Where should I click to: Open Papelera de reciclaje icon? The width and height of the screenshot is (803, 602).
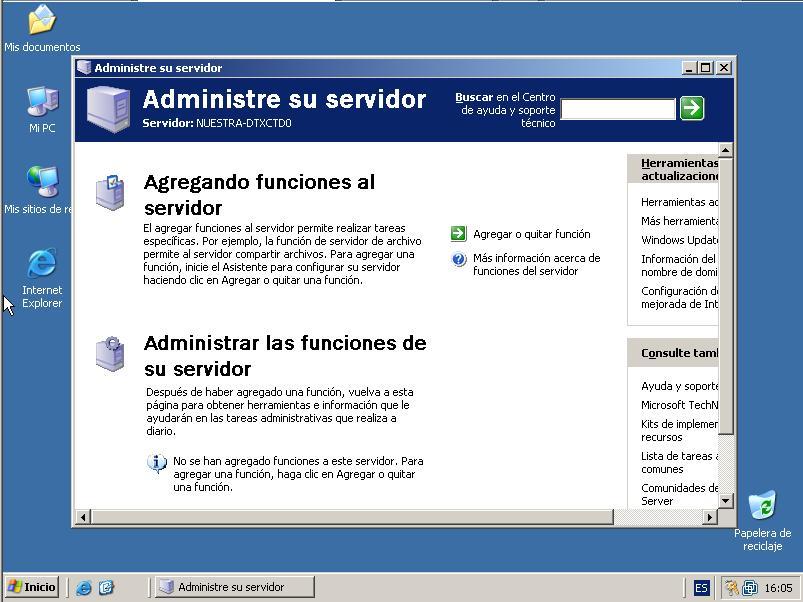pyautogui.click(x=762, y=520)
